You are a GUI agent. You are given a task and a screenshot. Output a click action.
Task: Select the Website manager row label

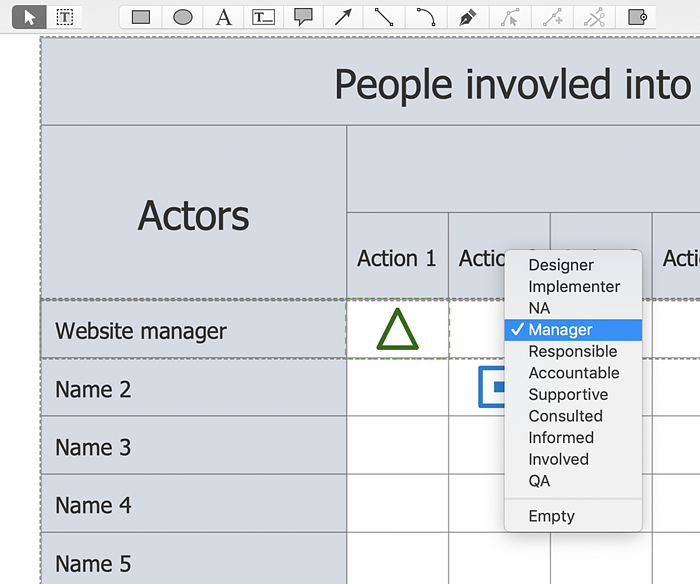(x=141, y=331)
